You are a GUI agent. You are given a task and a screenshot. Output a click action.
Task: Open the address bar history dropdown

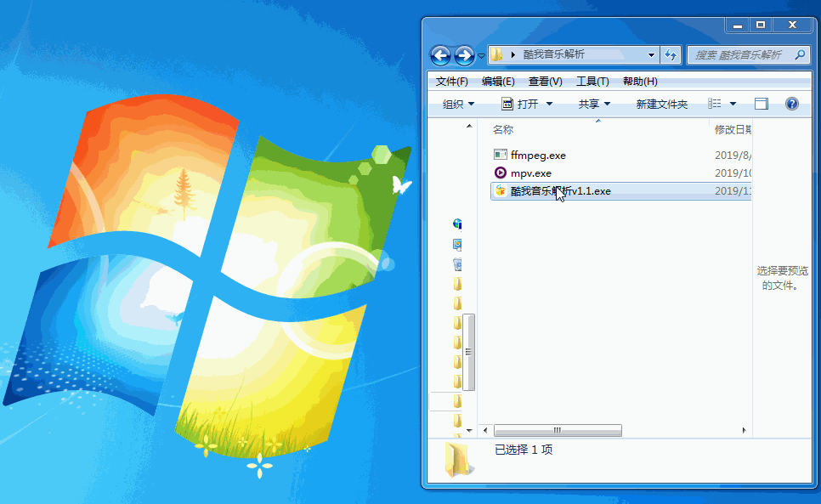click(651, 54)
